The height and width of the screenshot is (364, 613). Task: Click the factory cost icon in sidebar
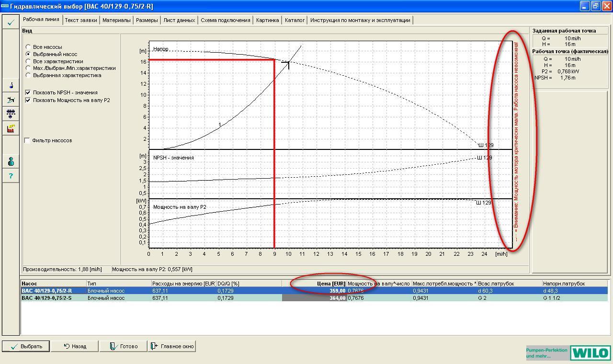11,128
